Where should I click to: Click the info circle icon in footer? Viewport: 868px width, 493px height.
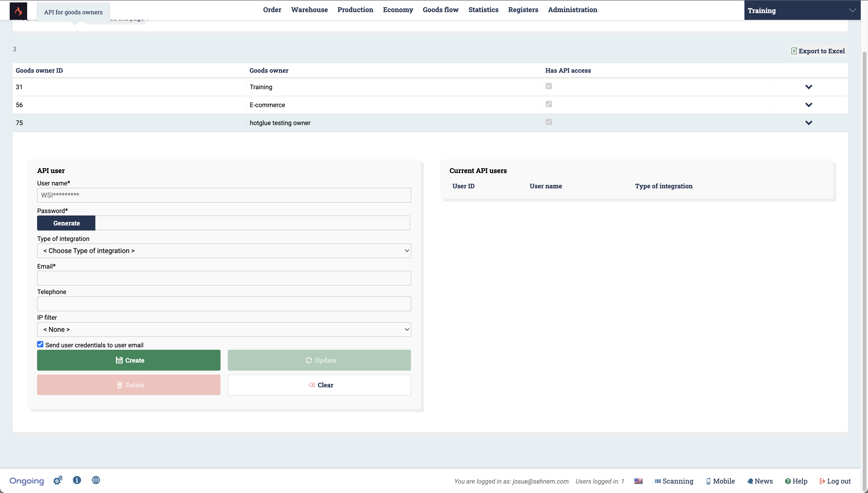77,480
